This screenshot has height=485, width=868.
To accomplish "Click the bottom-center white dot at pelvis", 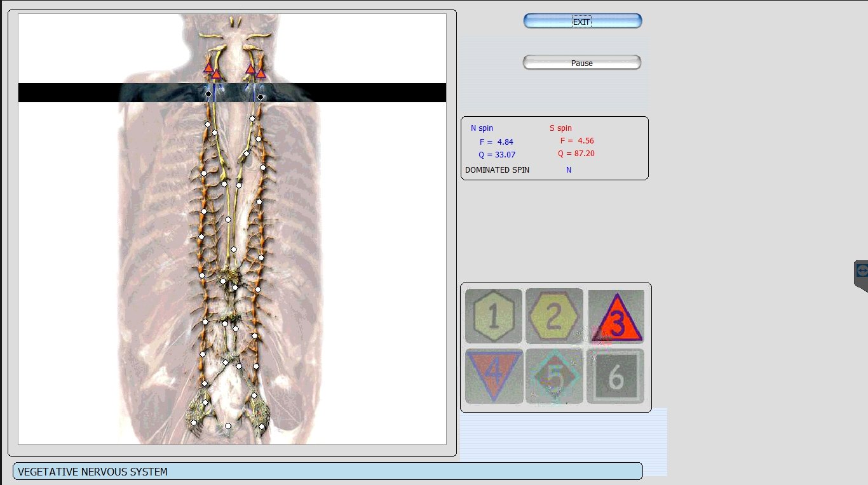I will tap(228, 426).
